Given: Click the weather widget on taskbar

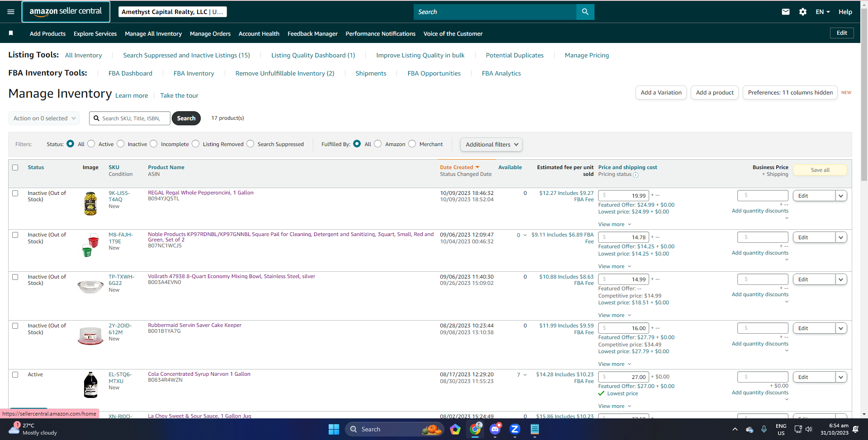Looking at the screenshot, I should [33, 429].
